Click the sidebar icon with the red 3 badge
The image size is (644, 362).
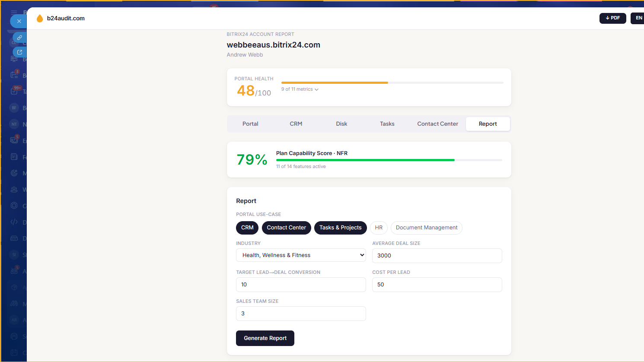[14, 75]
